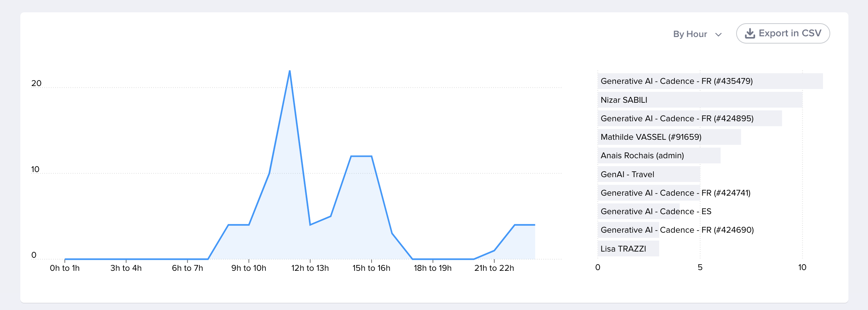Click the Generative AI - Cadence - ES bar
The width and height of the screenshot is (868, 310).
point(638,211)
